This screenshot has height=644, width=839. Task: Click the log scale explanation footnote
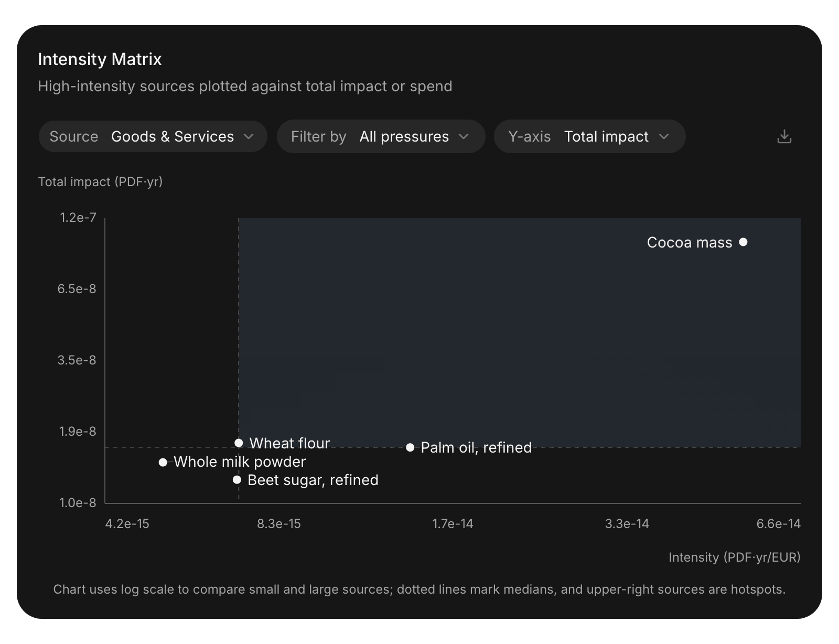pos(419,589)
